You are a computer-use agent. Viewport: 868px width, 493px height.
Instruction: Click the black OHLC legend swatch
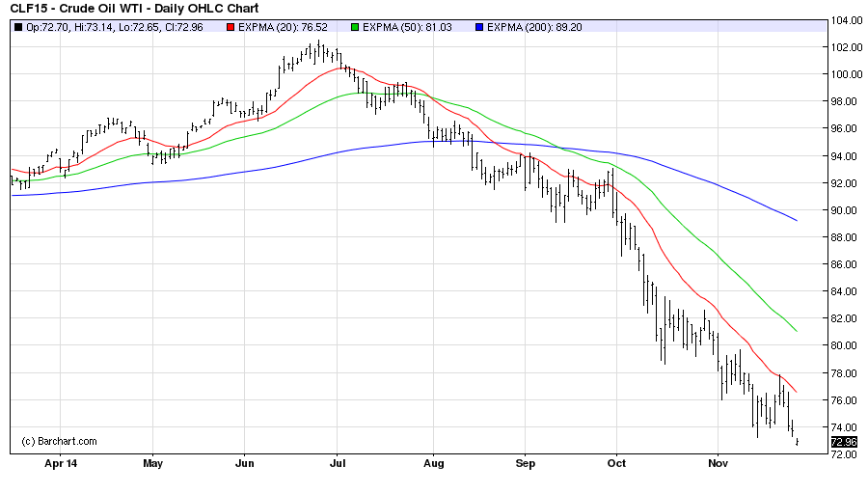[x=18, y=26]
